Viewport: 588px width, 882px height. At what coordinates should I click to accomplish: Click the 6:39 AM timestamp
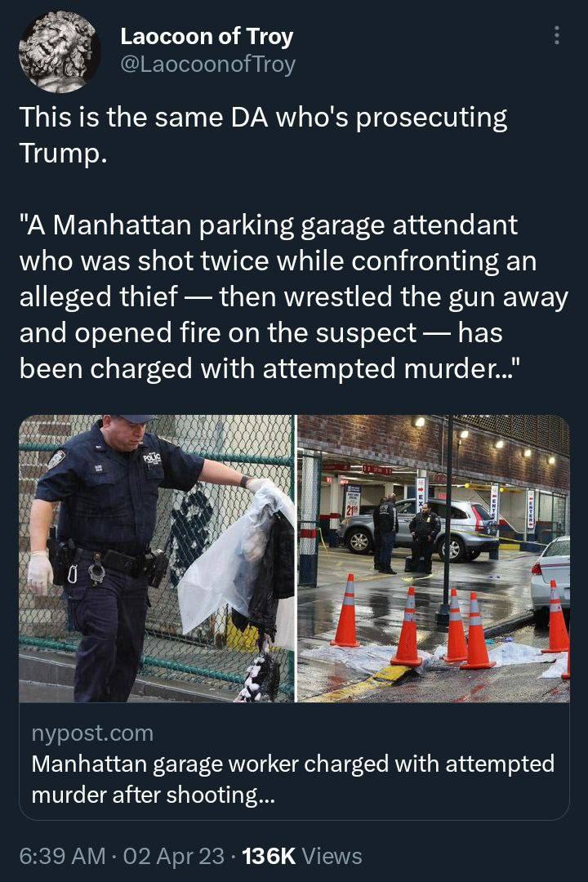62,856
